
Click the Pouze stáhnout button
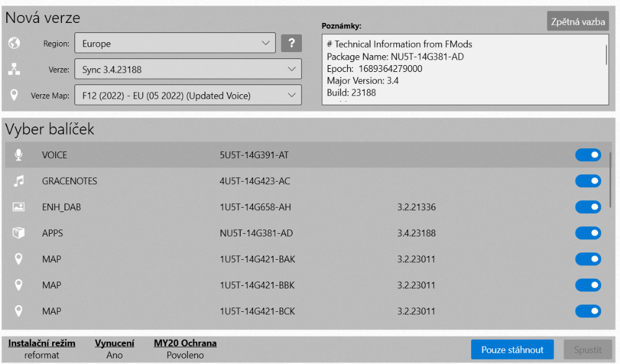pos(512,350)
